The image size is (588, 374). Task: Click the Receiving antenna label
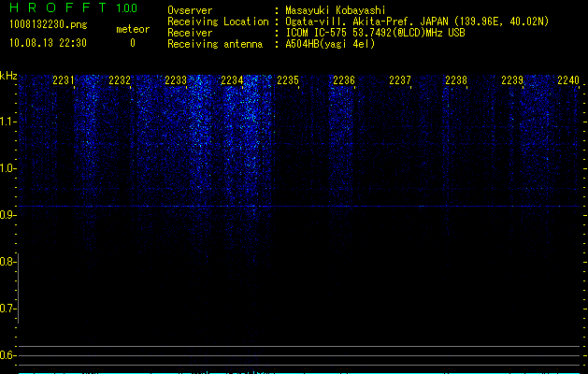click(x=215, y=44)
